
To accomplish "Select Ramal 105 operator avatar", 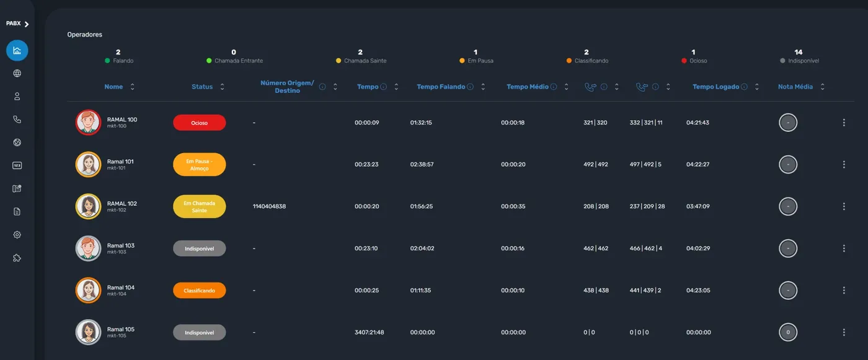I will click(x=88, y=332).
